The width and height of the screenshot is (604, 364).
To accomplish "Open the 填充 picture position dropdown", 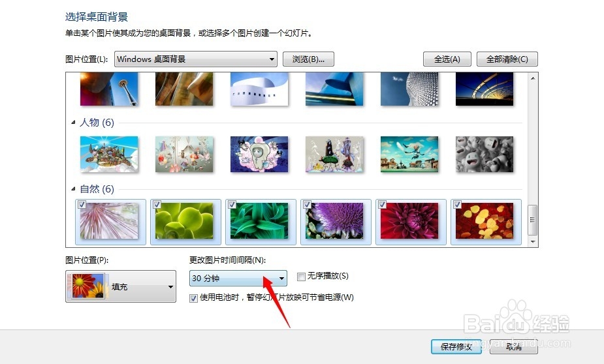I will [x=121, y=286].
